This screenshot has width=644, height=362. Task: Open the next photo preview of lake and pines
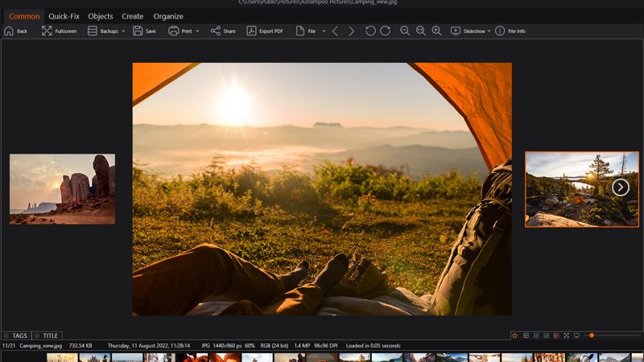[582, 189]
